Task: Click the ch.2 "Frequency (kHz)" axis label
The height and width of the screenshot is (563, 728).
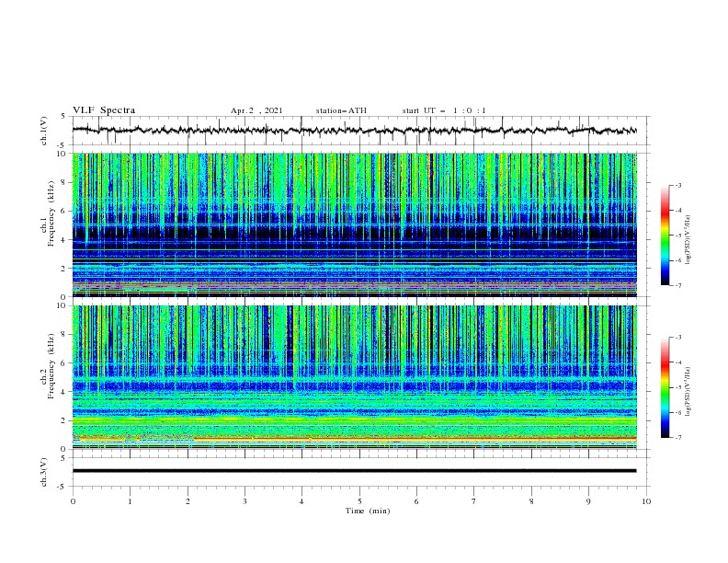Action: coord(51,366)
